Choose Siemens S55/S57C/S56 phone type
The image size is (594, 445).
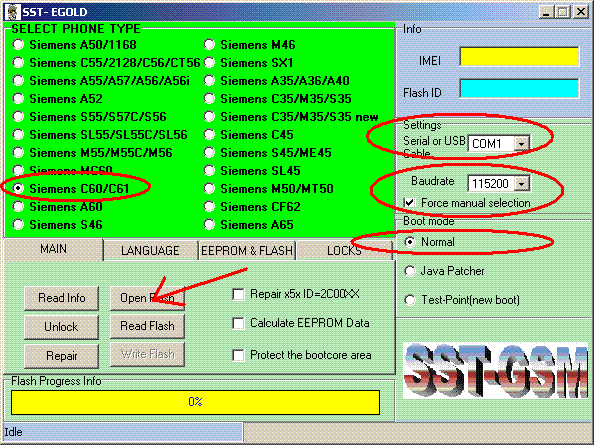click(x=18, y=117)
